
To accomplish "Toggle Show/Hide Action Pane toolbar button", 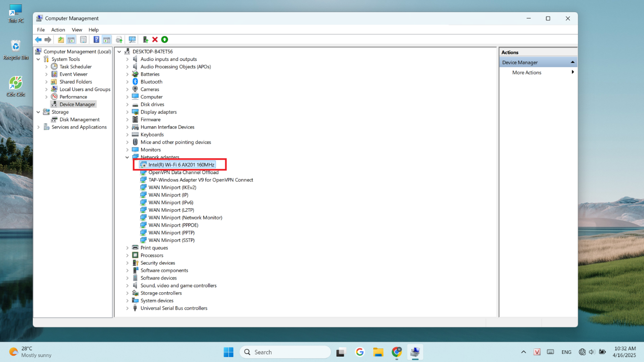I will (107, 40).
